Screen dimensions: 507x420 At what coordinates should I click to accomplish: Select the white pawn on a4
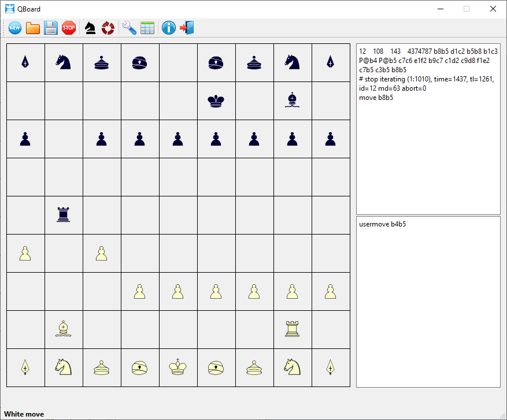(x=25, y=254)
